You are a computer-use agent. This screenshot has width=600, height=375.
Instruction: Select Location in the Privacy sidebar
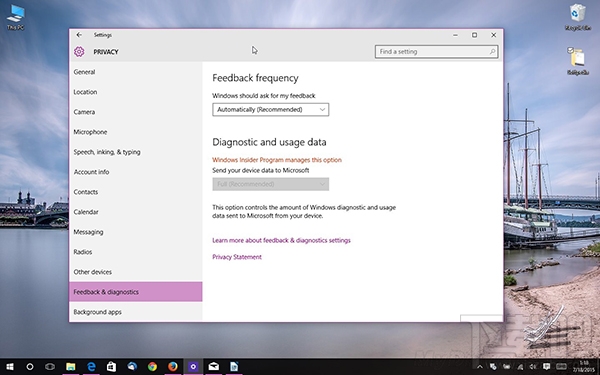point(135,92)
